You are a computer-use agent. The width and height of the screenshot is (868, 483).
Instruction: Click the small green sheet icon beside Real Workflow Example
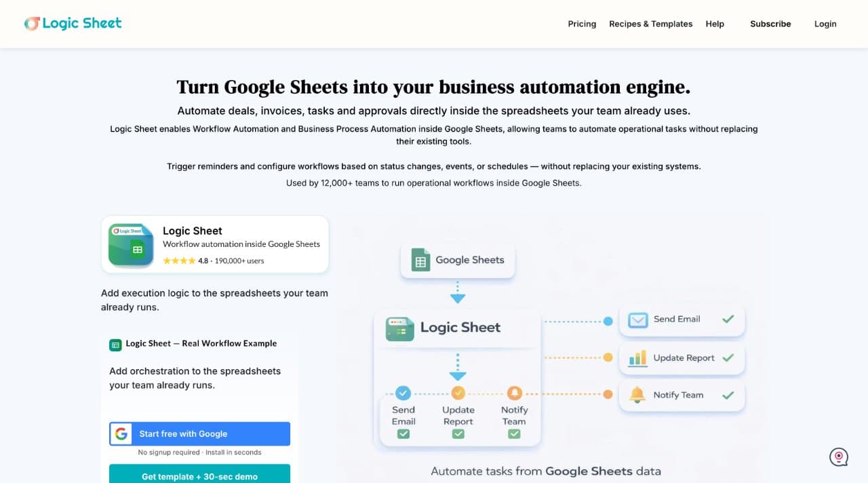[115, 344]
